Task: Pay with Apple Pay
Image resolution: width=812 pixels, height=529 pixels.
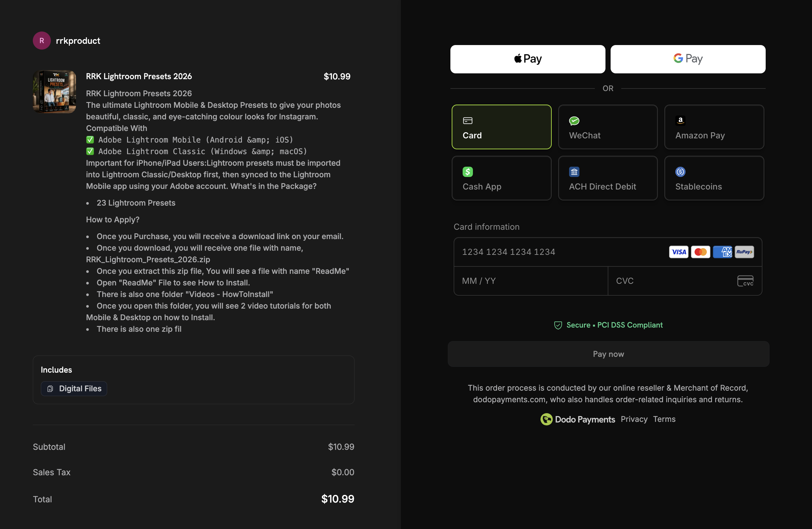Action: pyautogui.click(x=528, y=59)
